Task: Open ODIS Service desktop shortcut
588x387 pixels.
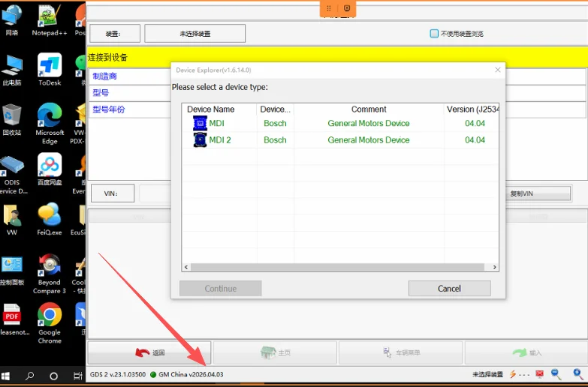Action: coord(13,175)
